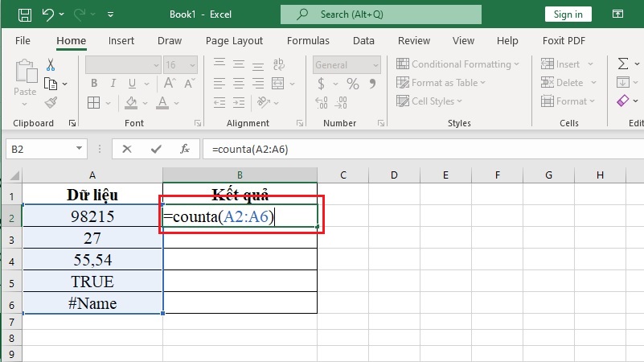Expand Fill Color dropdown arrow

tap(145, 103)
